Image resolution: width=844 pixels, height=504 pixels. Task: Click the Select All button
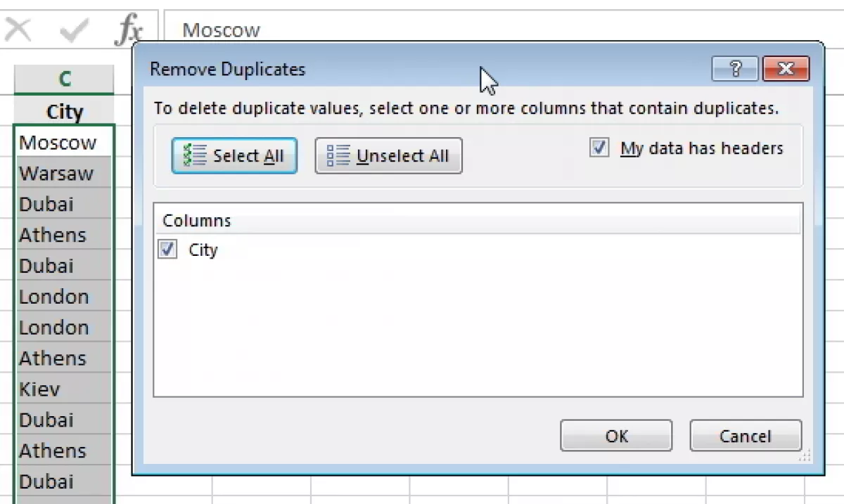point(234,155)
